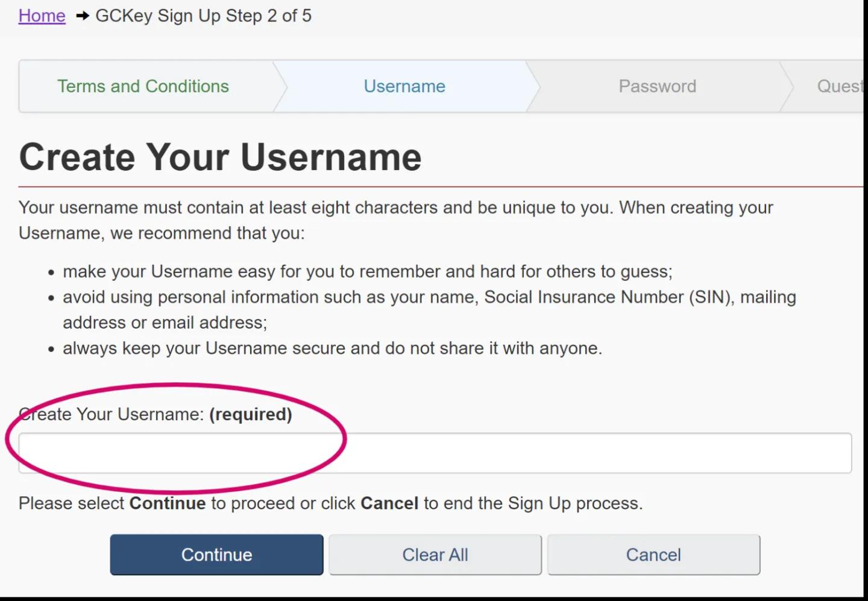Click the bold word Continue in the instruction sentence
Viewport: 868px width, 601px height.
(x=168, y=503)
